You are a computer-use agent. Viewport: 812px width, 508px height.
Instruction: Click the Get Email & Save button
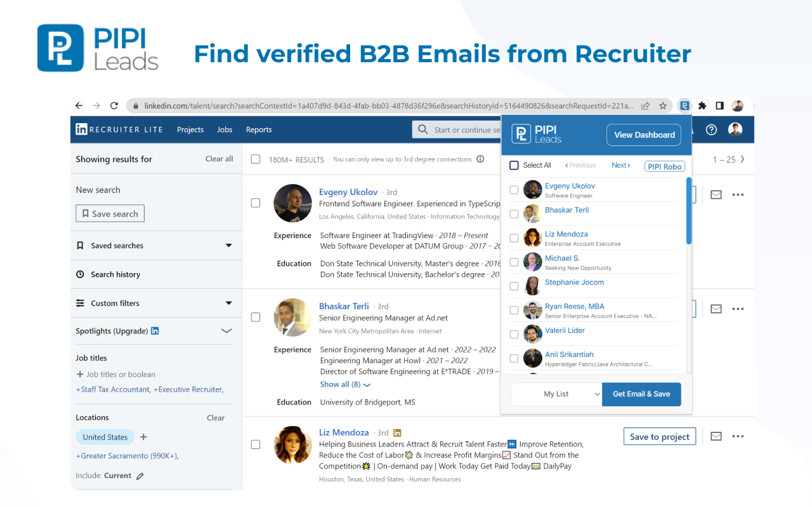point(641,394)
